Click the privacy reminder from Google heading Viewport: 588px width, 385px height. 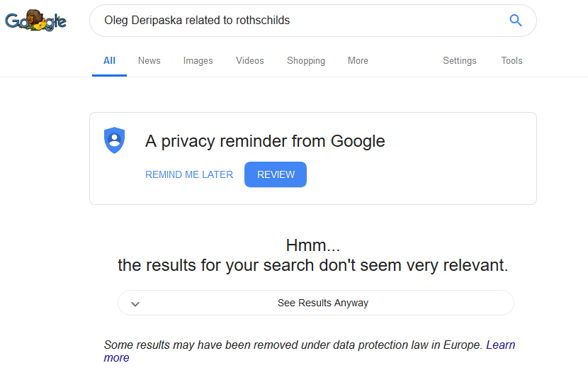pos(265,141)
